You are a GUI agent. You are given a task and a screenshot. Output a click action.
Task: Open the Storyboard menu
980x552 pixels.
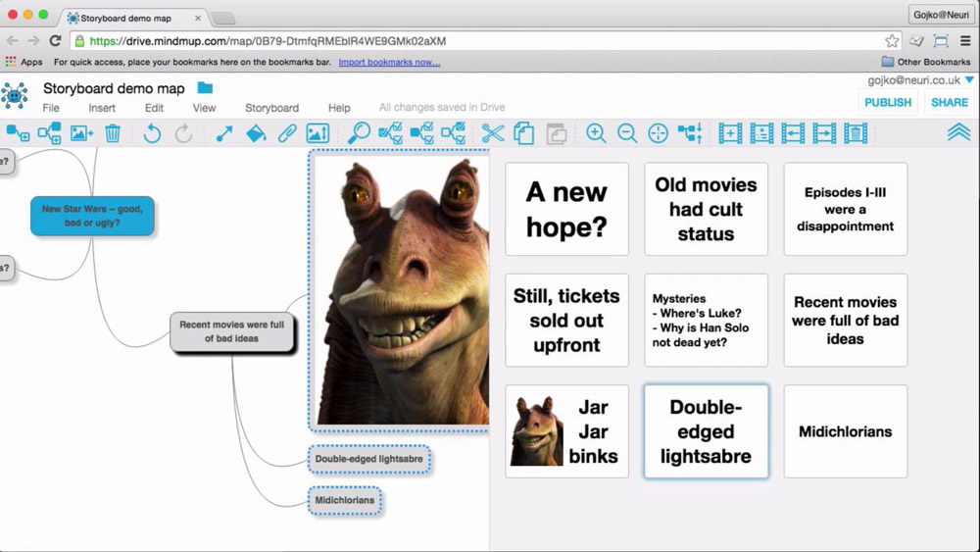pyautogui.click(x=271, y=108)
